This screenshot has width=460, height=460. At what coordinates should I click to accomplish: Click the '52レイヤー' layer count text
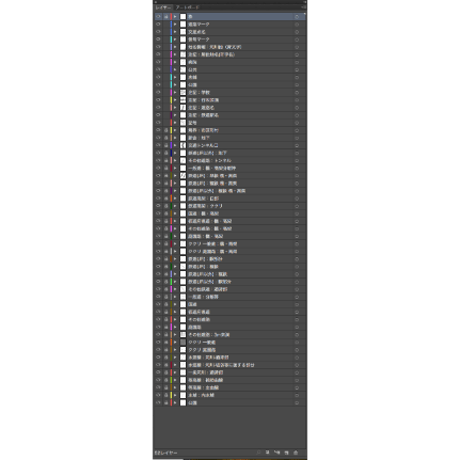pyautogui.click(x=166, y=453)
